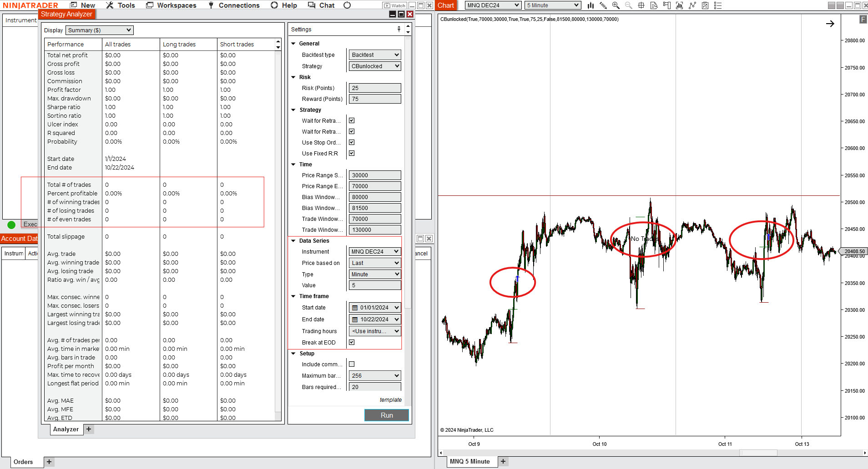Open the Connections menu
868x469 pixels.
click(x=234, y=5)
